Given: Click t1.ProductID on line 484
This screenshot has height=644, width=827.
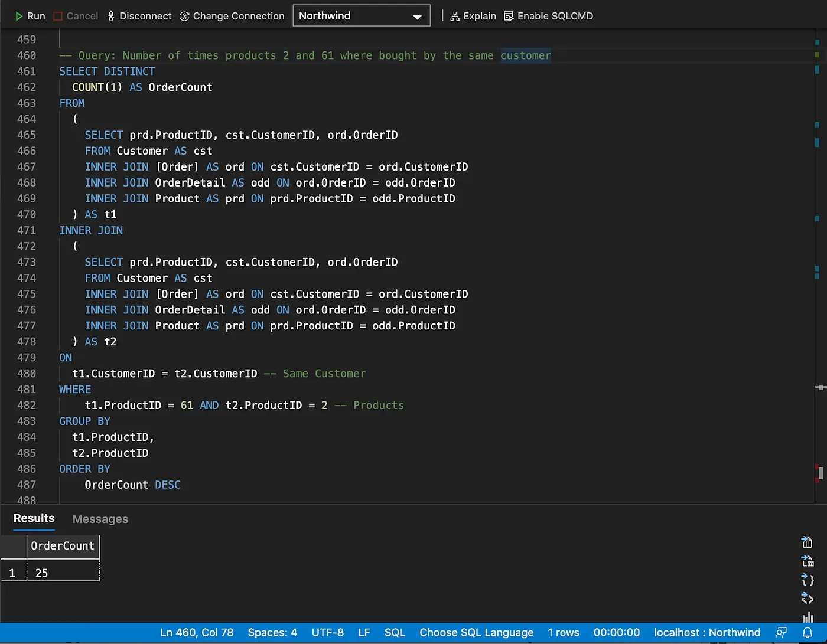Looking at the screenshot, I should (113, 437).
